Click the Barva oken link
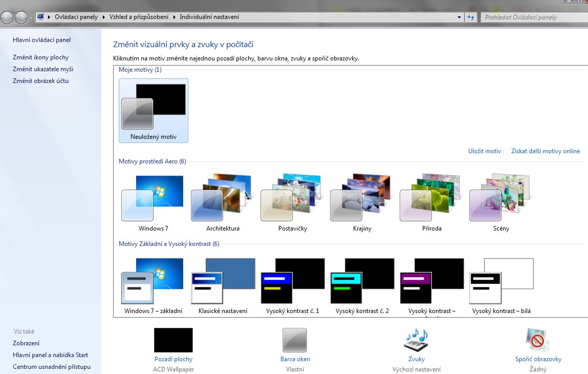 [295, 359]
